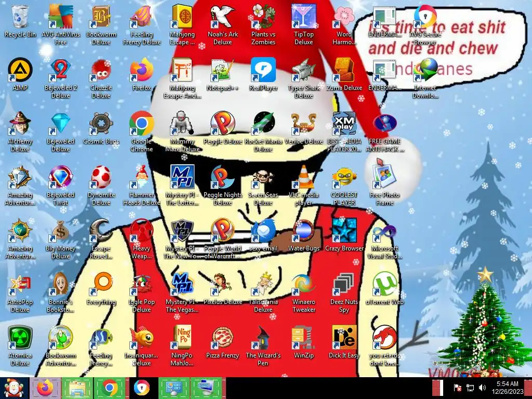Open AVG Secure Browser desktop shortcut
The image size is (532, 399).
425,25
